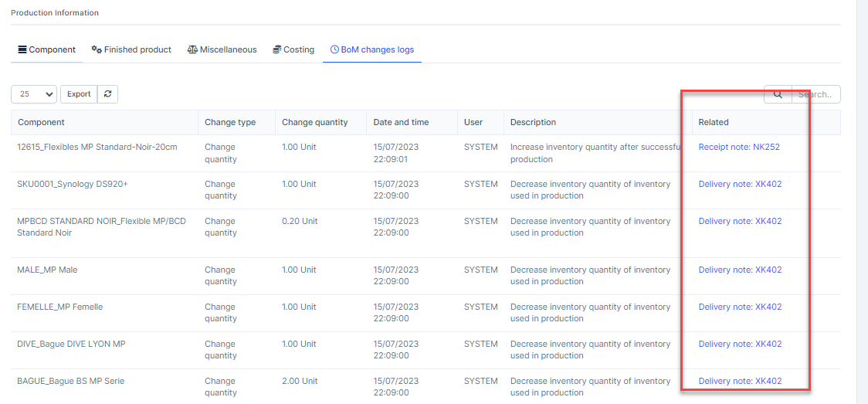
Task: Click into the Search input field
Action: click(x=816, y=94)
